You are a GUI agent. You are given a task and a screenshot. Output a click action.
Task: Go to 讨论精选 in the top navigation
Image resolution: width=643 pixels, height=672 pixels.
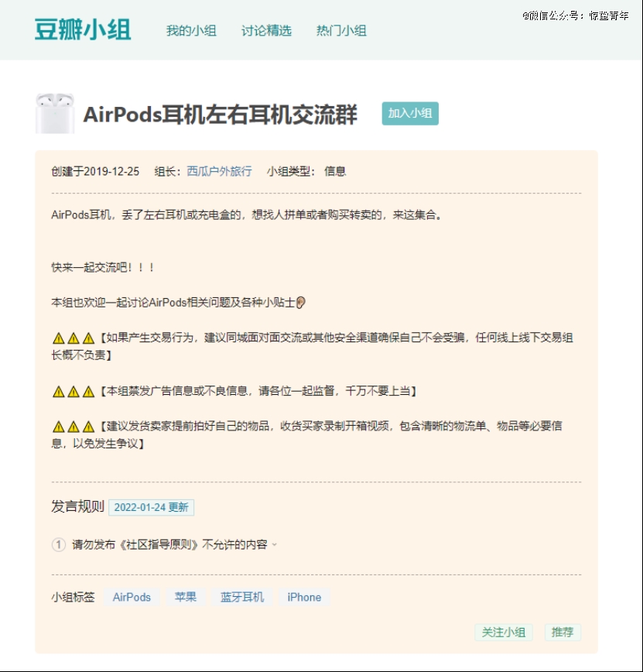pos(266,31)
